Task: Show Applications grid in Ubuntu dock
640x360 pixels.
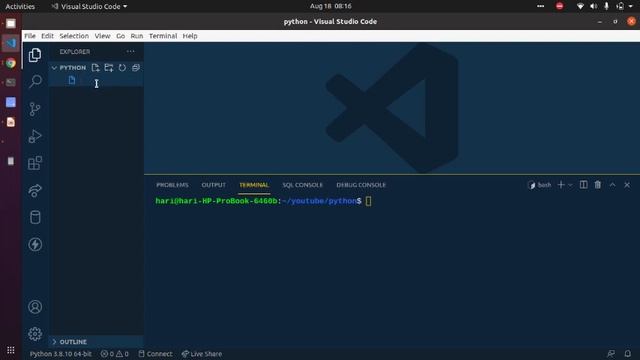Action: pyautogui.click(x=11, y=350)
